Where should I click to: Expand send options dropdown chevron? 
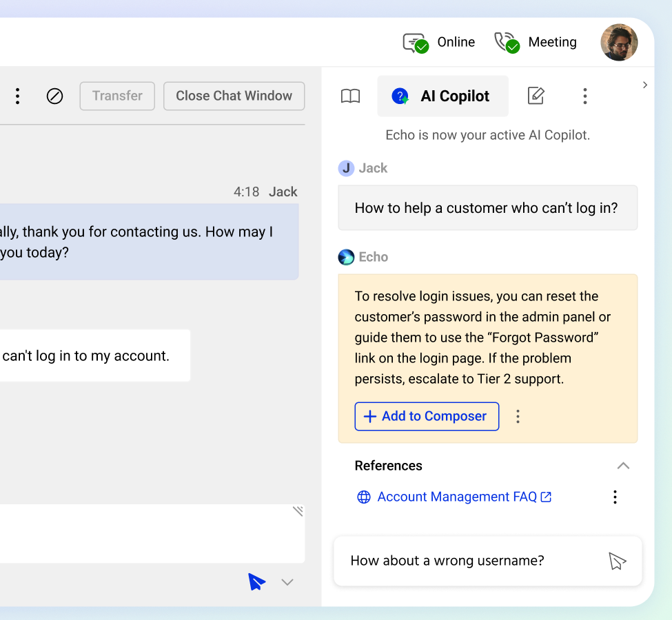point(287,583)
